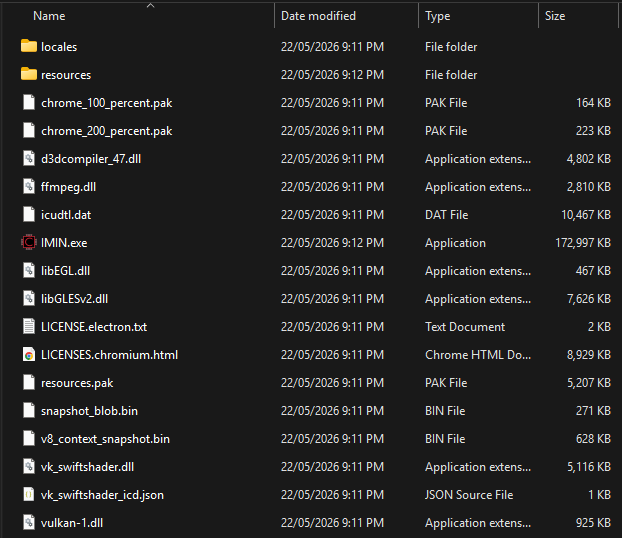Open the resources folder icon

pos(29,74)
